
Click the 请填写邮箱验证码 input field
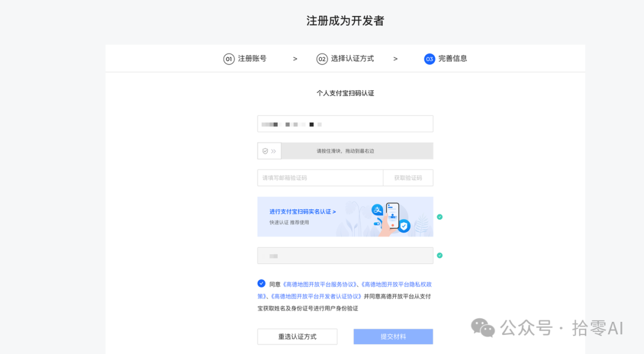point(320,178)
